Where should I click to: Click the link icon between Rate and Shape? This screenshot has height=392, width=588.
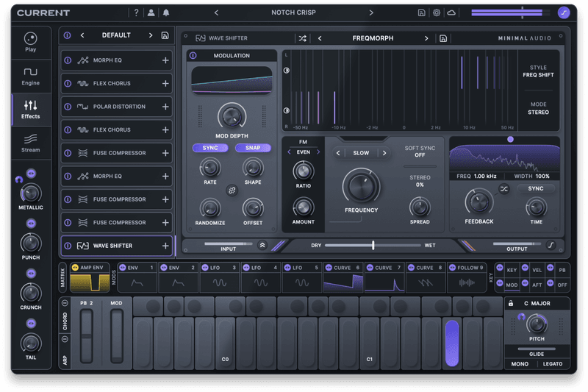(232, 190)
